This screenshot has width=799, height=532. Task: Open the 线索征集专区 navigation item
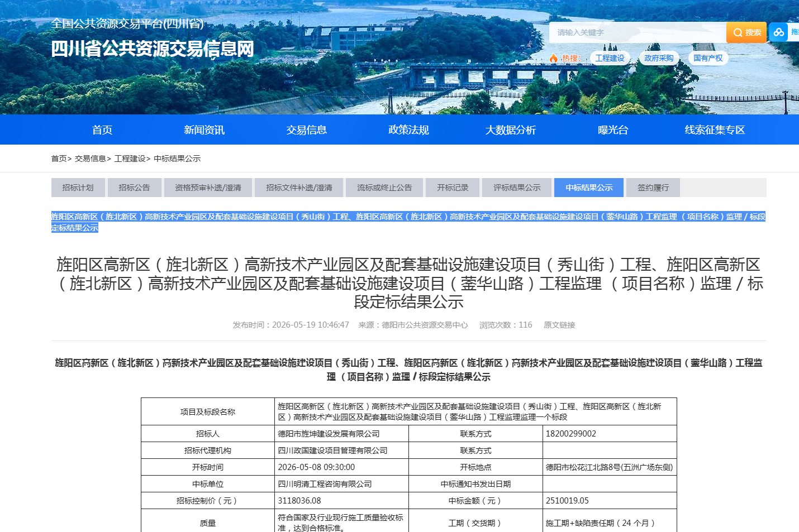pyautogui.click(x=715, y=130)
